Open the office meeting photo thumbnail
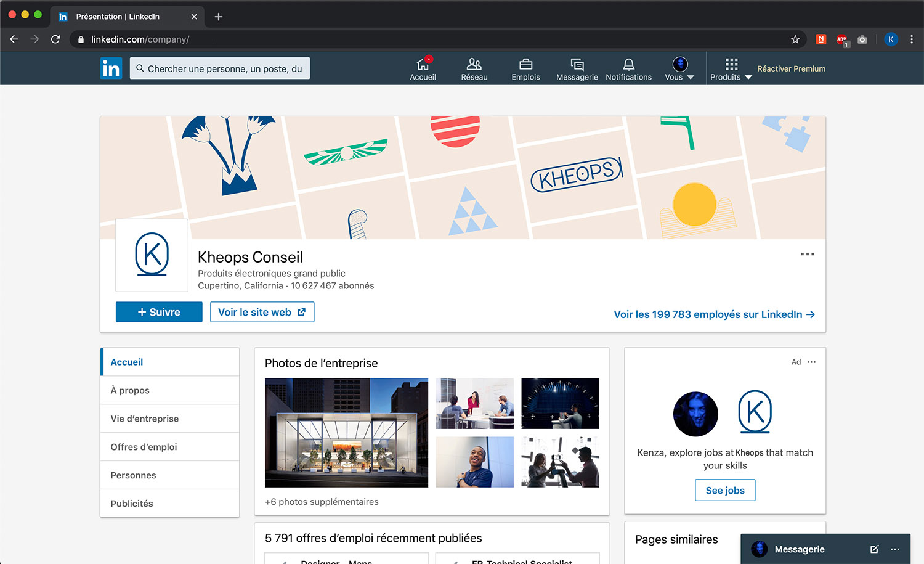Viewport: 924px width, 564px height. point(474,403)
